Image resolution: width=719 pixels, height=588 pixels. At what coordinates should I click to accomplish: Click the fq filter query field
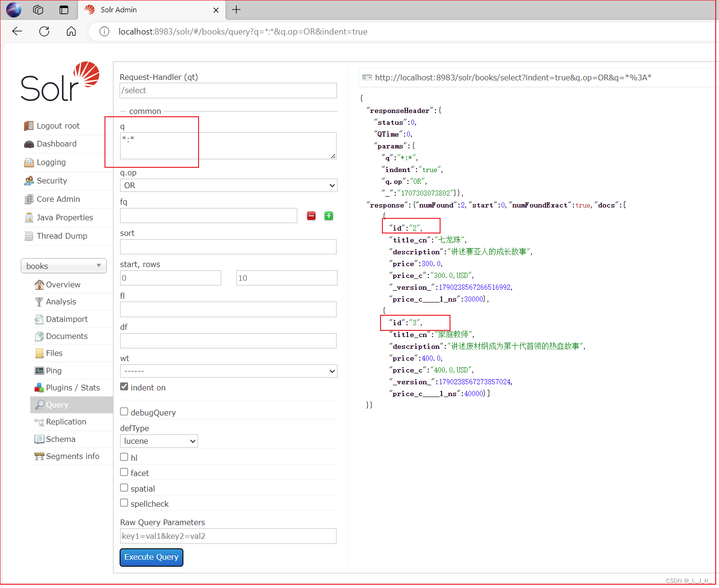(x=208, y=216)
